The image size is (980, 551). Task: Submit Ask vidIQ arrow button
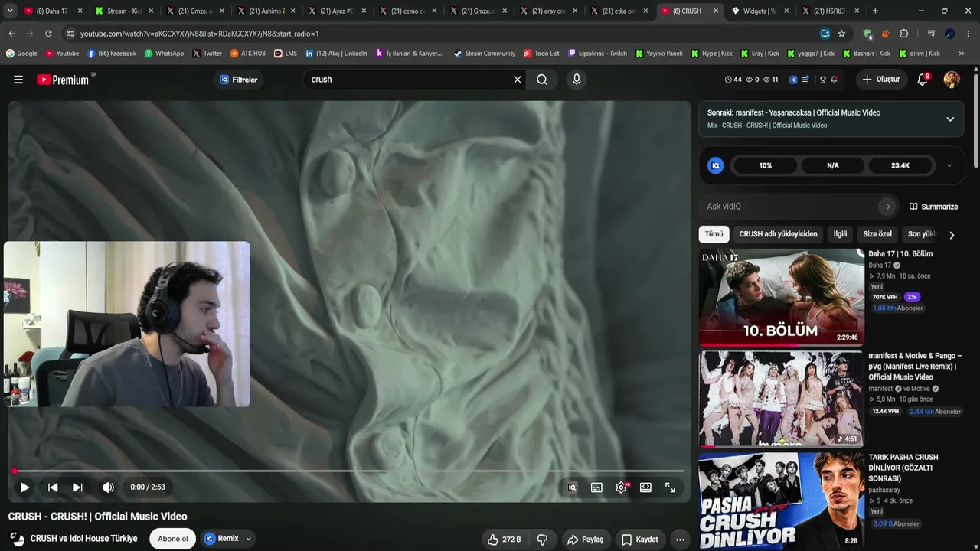tap(888, 207)
